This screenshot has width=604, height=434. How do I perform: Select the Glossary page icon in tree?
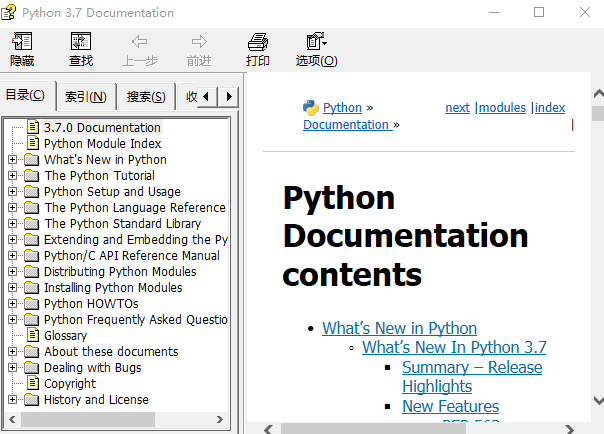(x=33, y=336)
